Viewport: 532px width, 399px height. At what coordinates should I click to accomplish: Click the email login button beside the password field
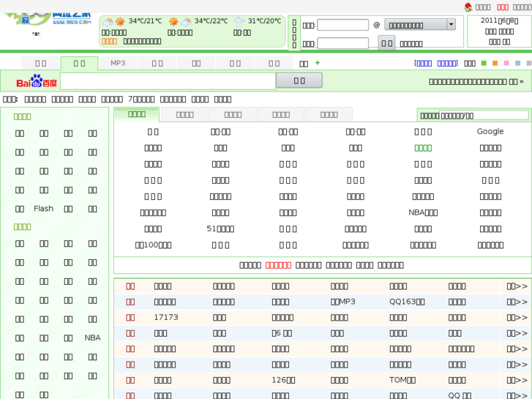click(x=386, y=43)
